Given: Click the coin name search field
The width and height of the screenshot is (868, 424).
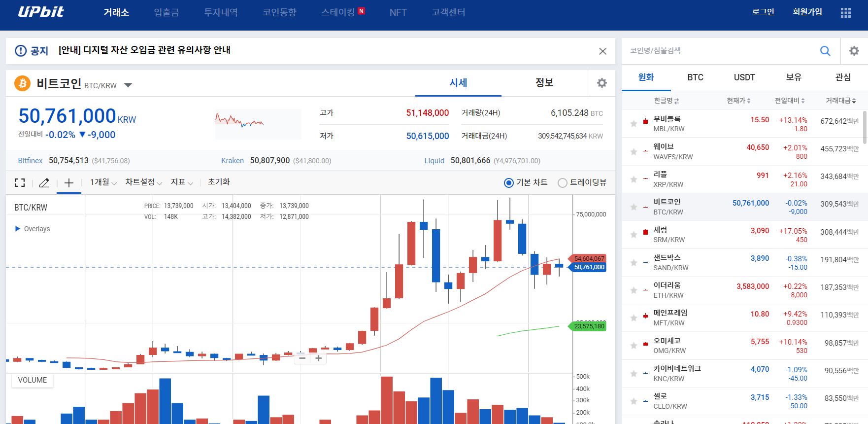Looking at the screenshot, I should click(x=720, y=51).
